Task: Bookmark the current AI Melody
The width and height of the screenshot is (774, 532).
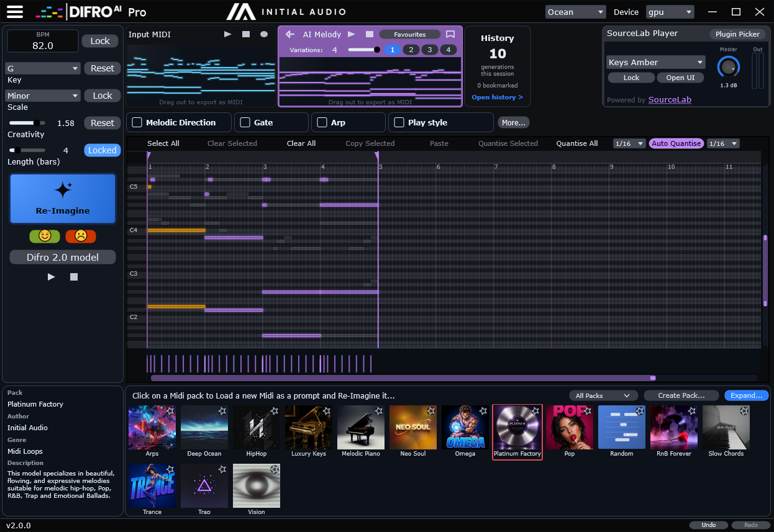Action: pos(450,34)
